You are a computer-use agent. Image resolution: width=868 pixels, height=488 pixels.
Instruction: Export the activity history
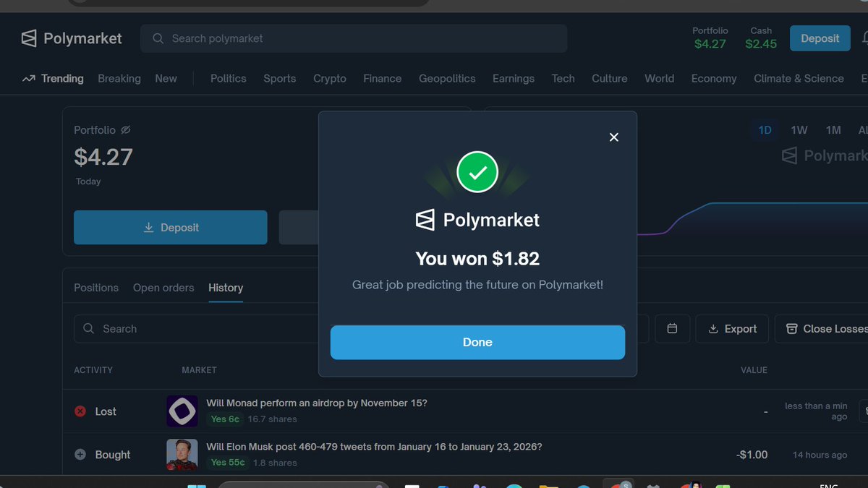pos(732,329)
